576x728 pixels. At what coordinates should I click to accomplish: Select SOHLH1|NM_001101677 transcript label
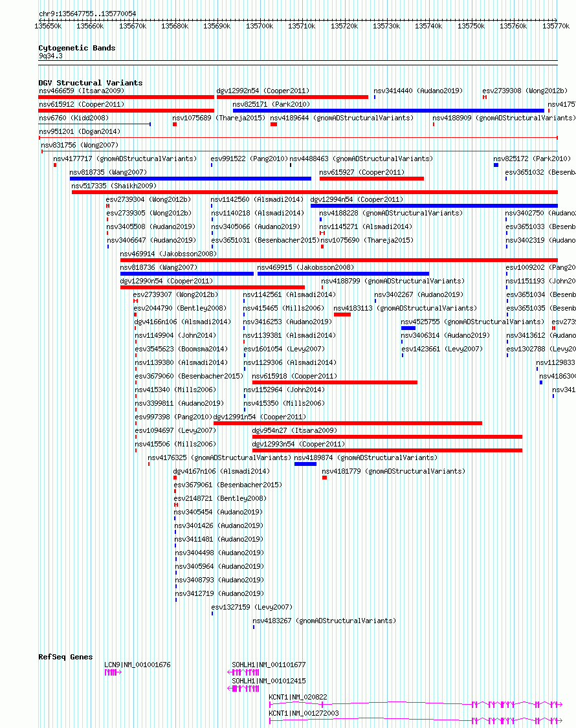269,665
